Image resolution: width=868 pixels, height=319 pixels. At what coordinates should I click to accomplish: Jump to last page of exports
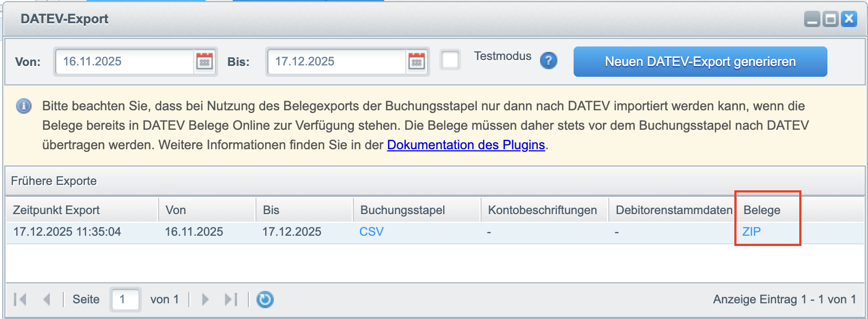pos(231,299)
